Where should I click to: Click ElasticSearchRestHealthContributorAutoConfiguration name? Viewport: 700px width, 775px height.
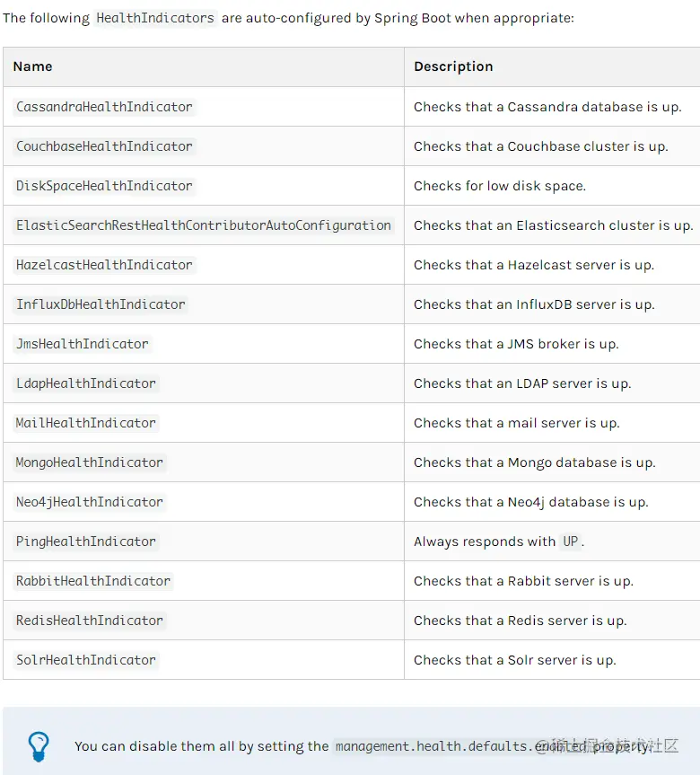coord(204,225)
